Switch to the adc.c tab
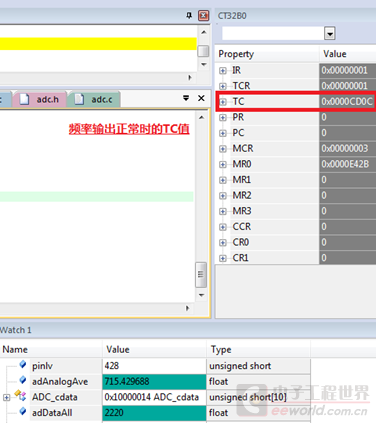 [x=94, y=99]
